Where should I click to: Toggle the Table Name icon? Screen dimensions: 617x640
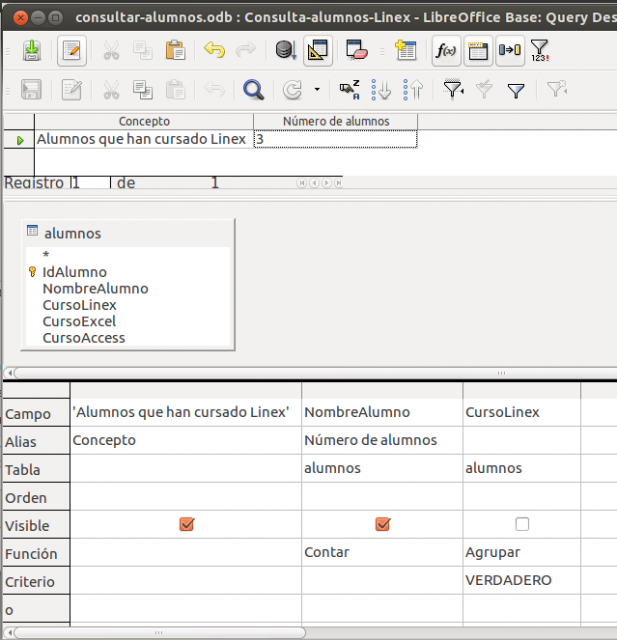click(478, 51)
